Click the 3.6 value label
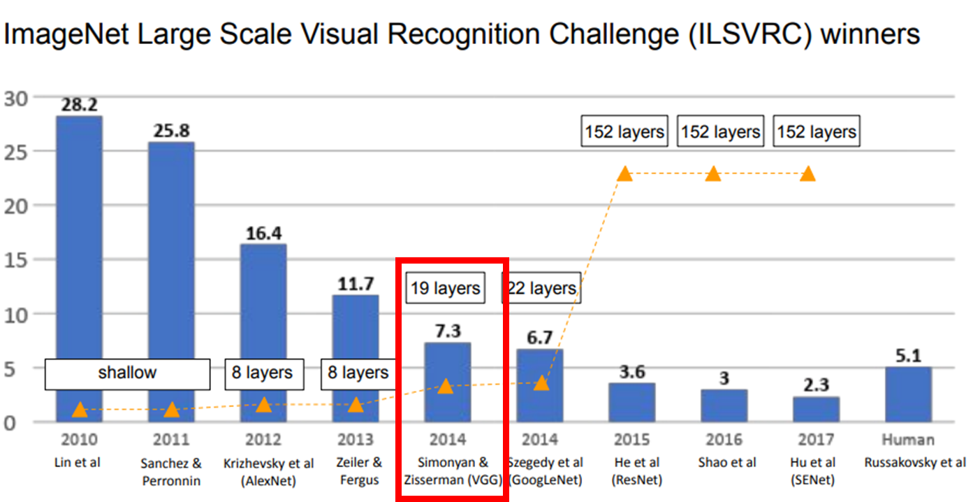Image resolution: width=980 pixels, height=502 pixels. pos(631,372)
